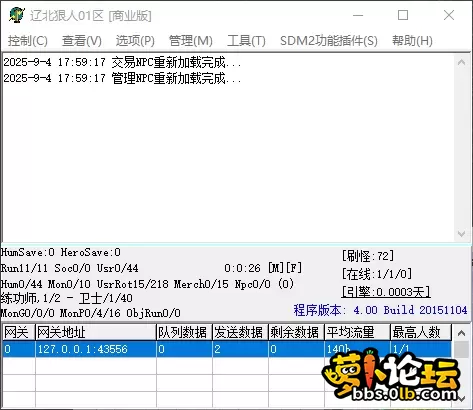Select the 网关 cell with value 0

pos(19,349)
